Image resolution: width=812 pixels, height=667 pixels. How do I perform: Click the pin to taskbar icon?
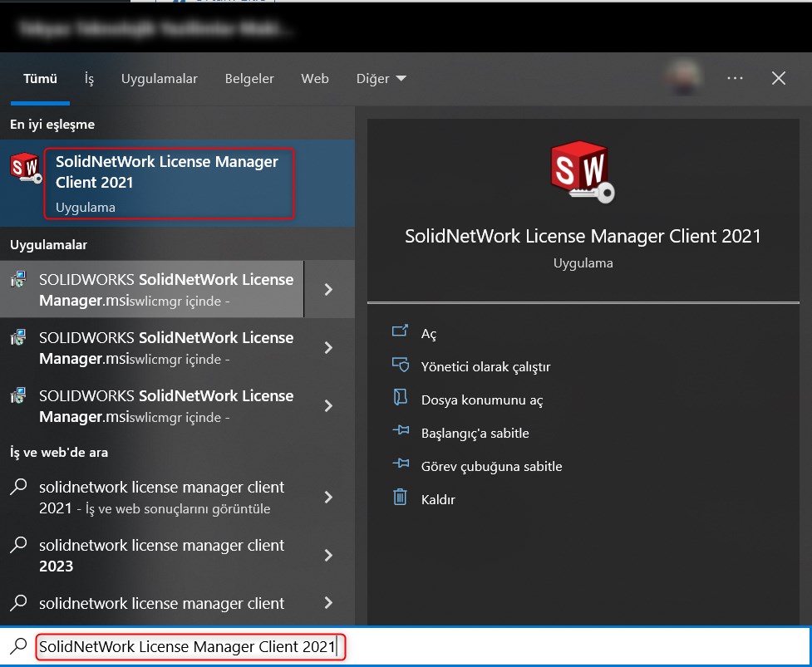(x=400, y=465)
